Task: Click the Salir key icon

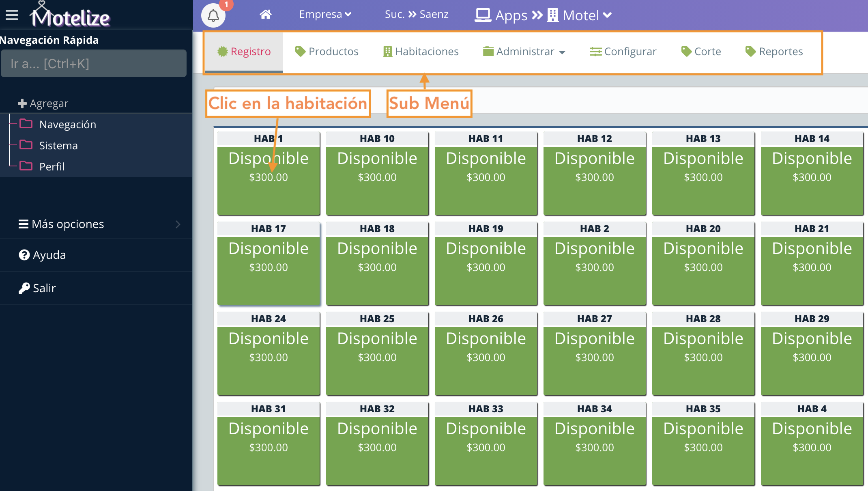Action: click(24, 288)
